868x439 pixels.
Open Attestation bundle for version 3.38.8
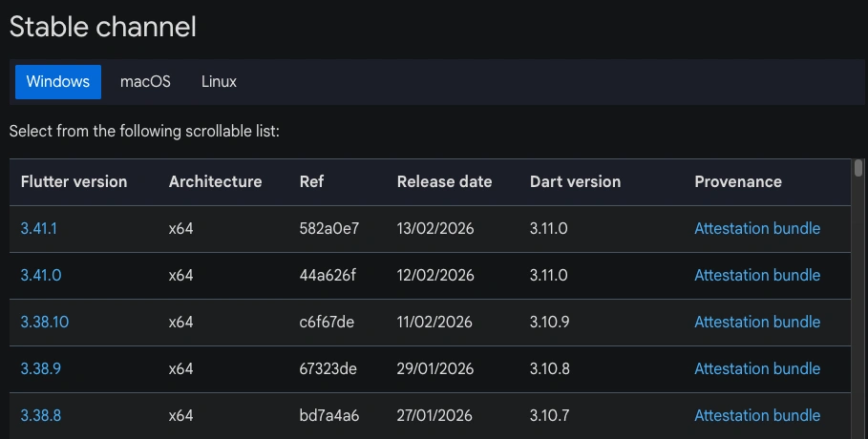(x=757, y=416)
